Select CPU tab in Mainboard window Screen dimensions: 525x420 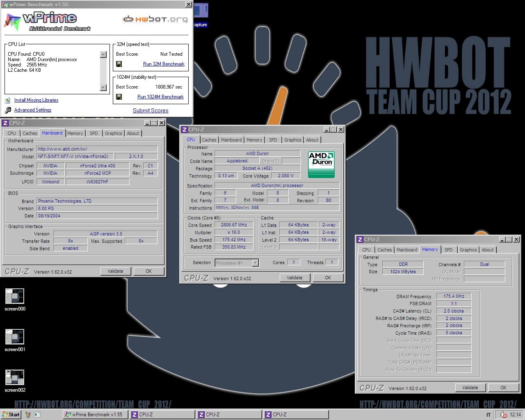click(x=12, y=133)
